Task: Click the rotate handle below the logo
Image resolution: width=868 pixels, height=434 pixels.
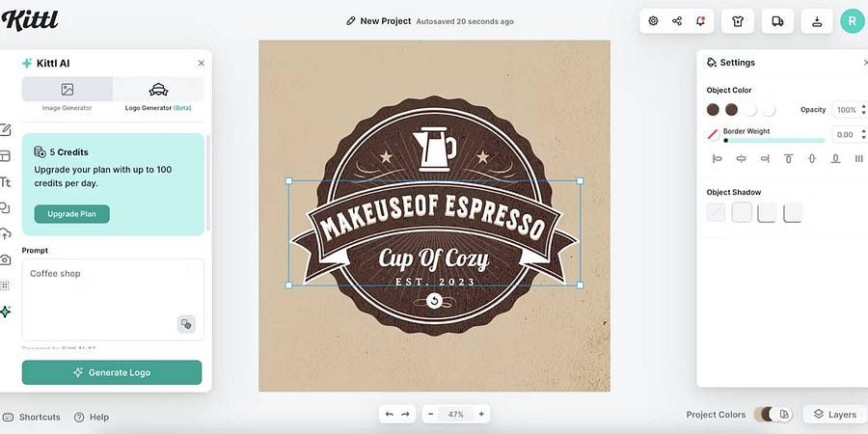Action: pos(434,301)
